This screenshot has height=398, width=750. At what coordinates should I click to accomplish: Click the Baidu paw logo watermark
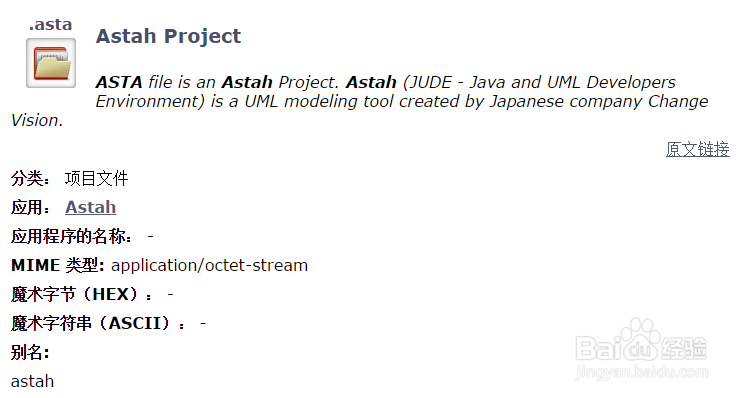[641, 342]
